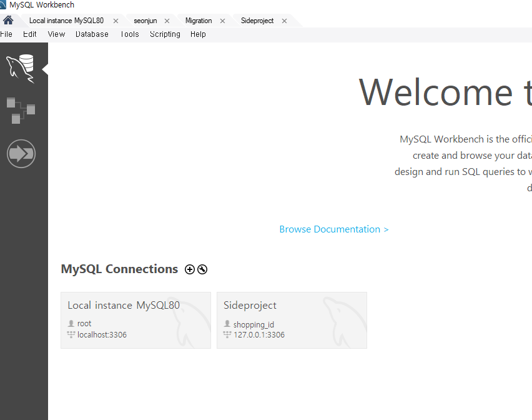Open the Help menu
The image size is (532, 420).
point(198,34)
